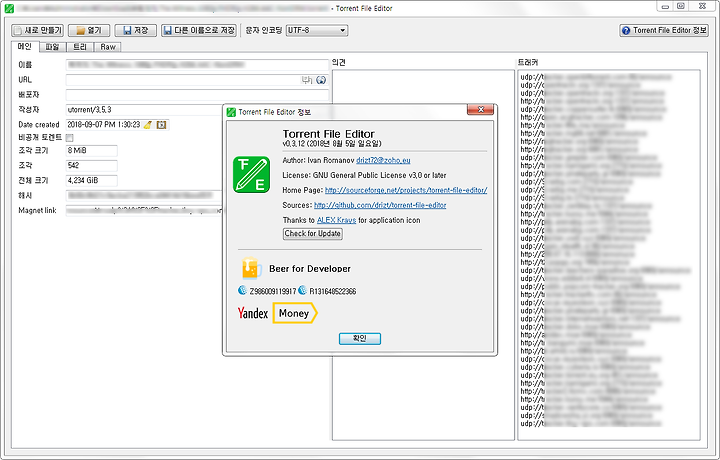This screenshot has height=460, width=720.
Task: Switch to the 트리 tab
Action: point(80,47)
